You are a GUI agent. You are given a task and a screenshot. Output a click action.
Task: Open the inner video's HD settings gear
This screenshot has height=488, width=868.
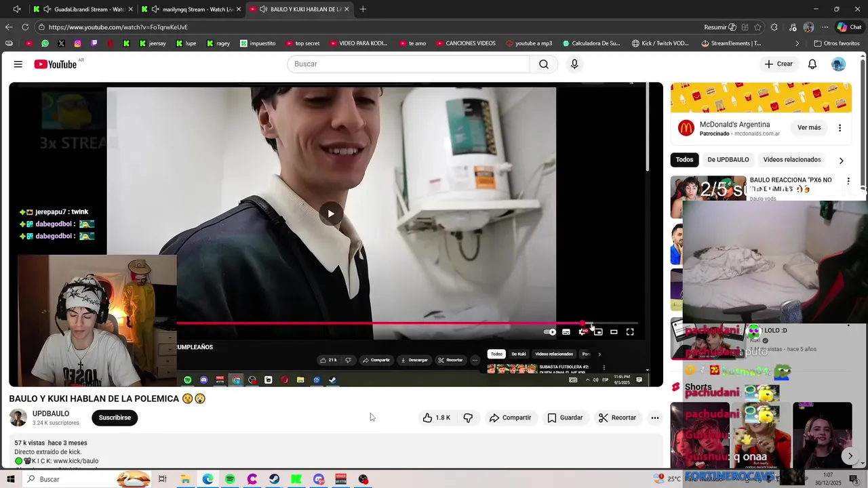point(582,332)
